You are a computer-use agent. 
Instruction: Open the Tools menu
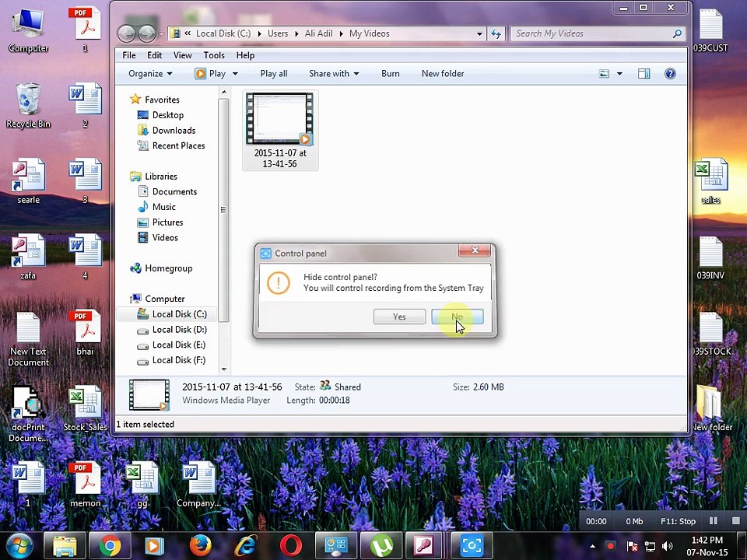[214, 55]
